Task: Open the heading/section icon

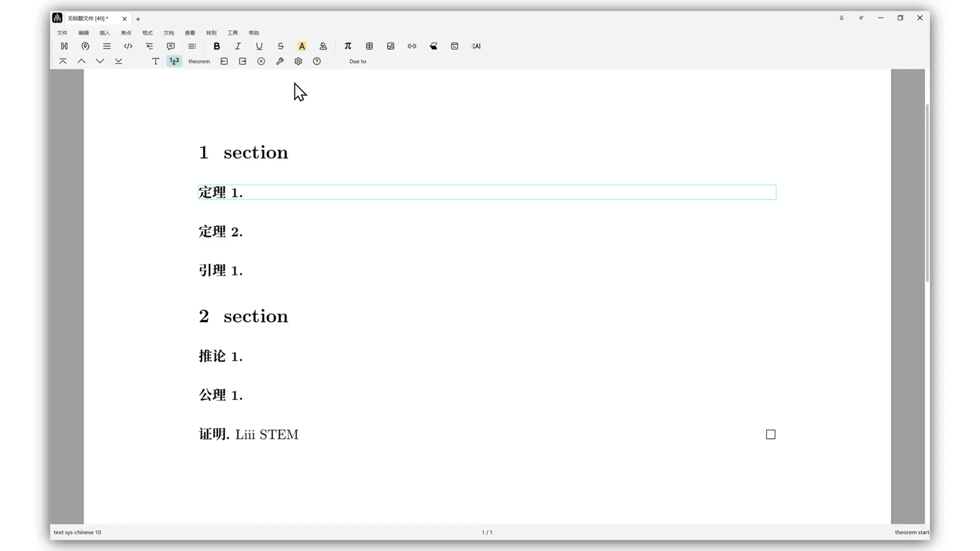Action: [64, 46]
